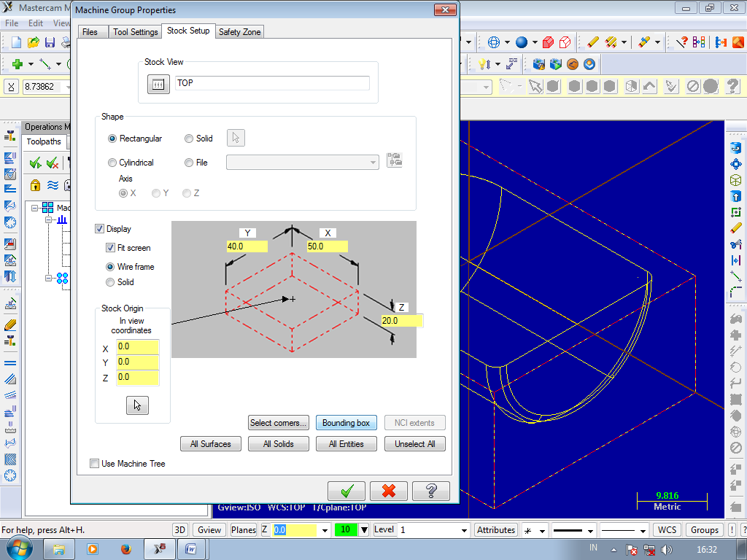Click the green plus create point icon
Viewport: 747px width, 560px height.
pyautogui.click(x=18, y=64)
